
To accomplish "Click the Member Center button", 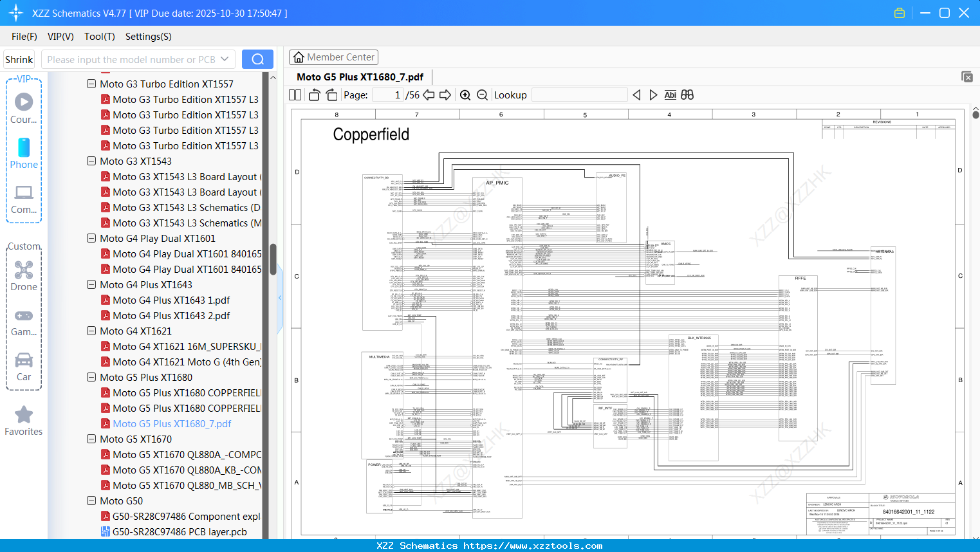I will coord(333,57).
